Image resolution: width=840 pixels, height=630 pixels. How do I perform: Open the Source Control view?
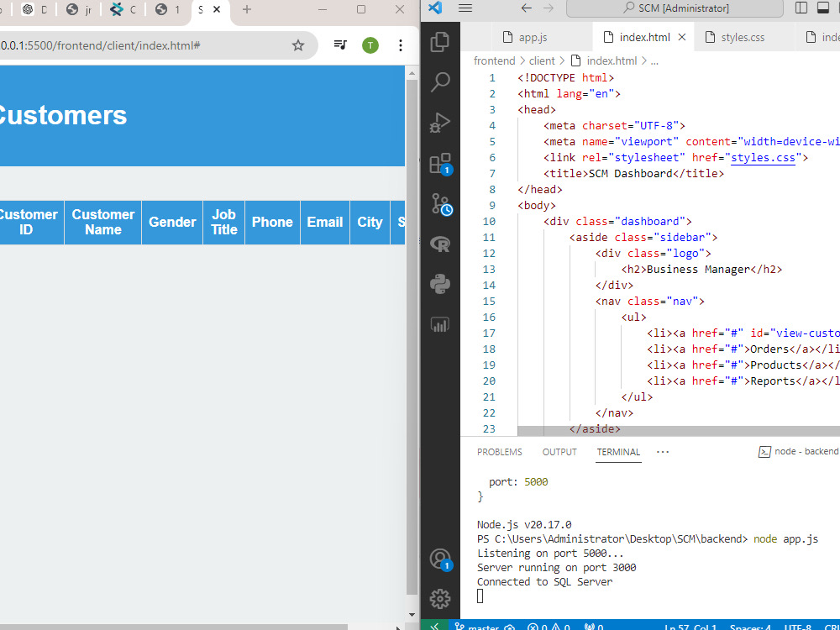[441, 204]
